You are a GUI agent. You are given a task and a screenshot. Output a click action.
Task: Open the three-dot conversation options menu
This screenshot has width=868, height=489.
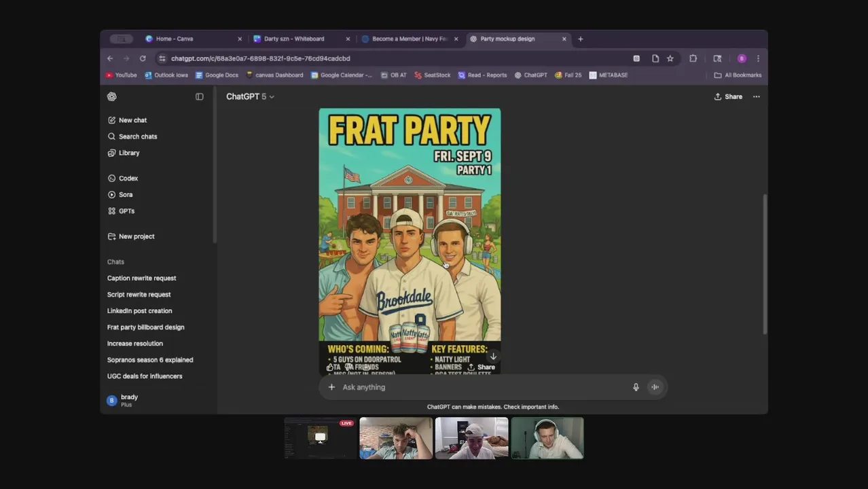(757, 96)
